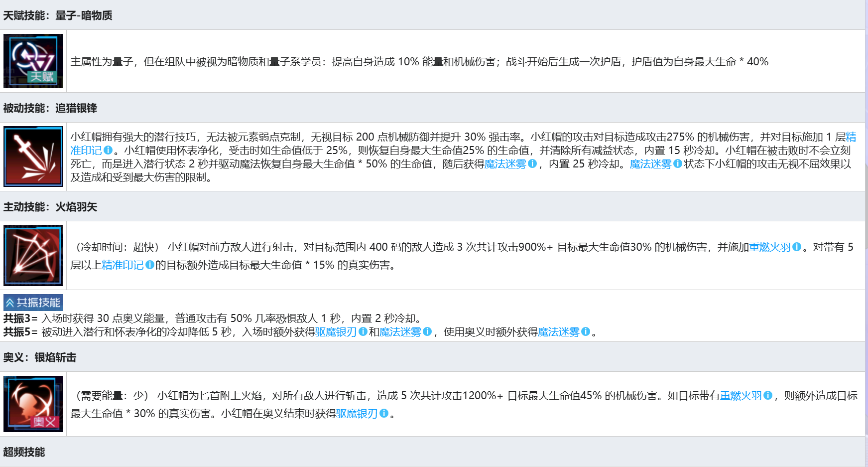Open 驱魔银刃 info icon in 共振5 row

pyautogui.click(x=363, y=331)
